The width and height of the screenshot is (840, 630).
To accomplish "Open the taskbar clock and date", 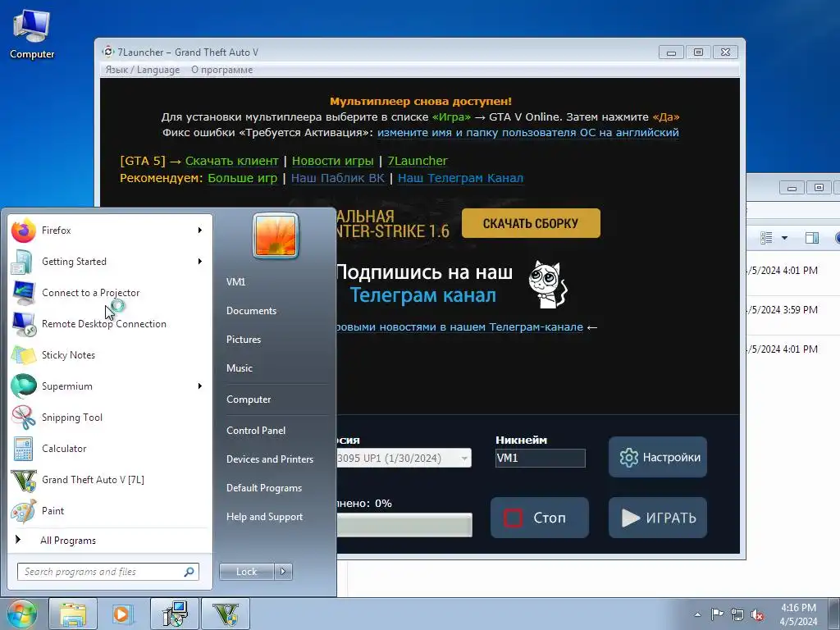I will [798, 614].
